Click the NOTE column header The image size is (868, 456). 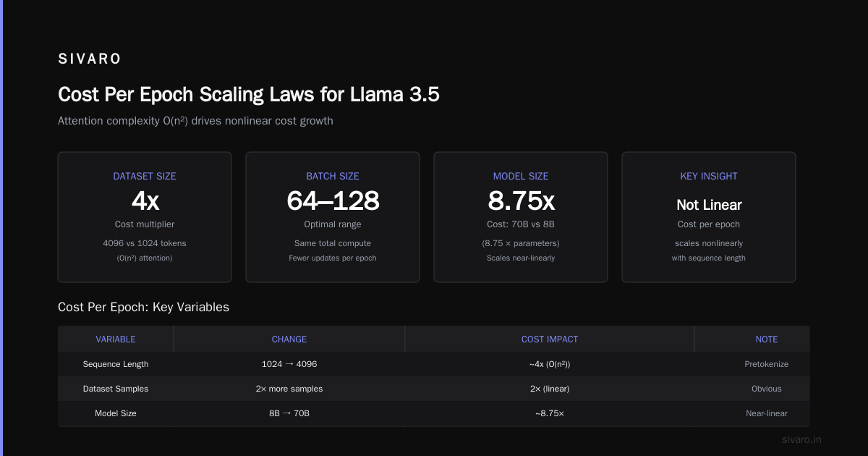[767, 339]
